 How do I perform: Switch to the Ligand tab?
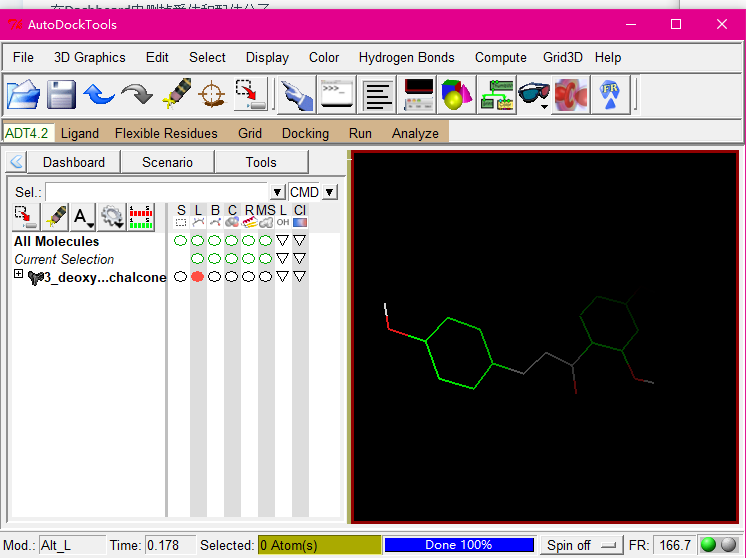80,133
